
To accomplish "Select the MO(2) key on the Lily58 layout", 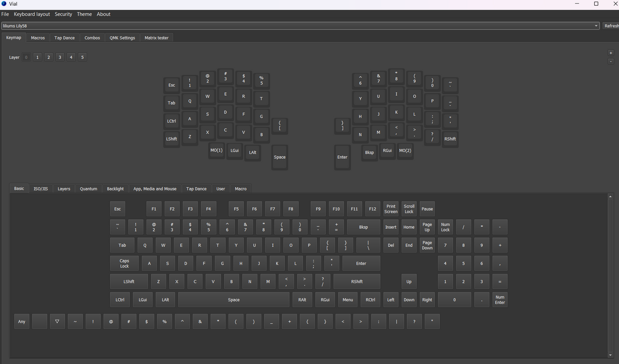I will [x=405, y=151].
